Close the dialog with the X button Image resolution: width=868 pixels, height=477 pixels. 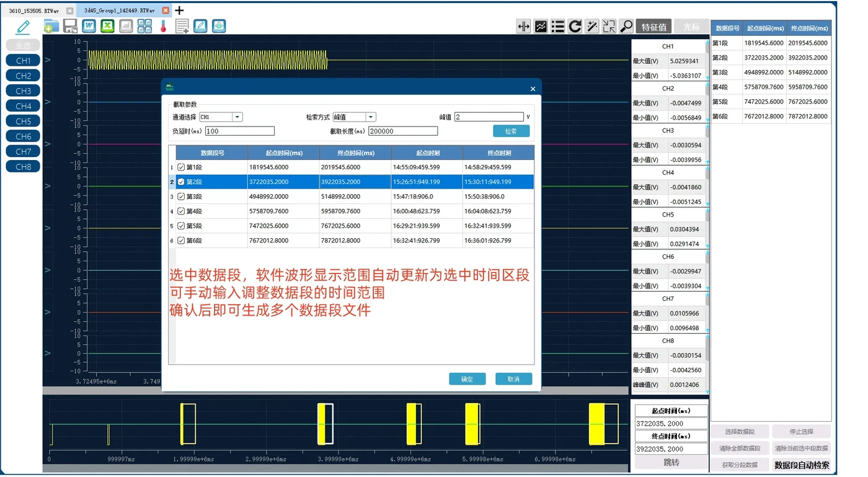pos(533,89)
